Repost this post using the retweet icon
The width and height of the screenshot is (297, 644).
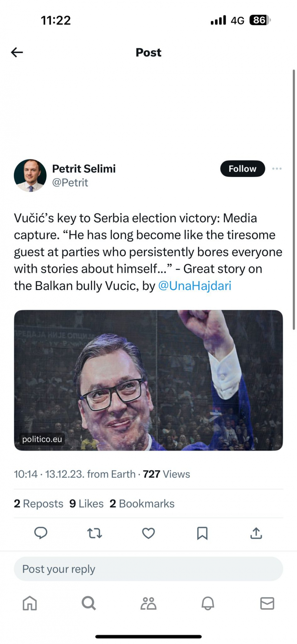95,533
